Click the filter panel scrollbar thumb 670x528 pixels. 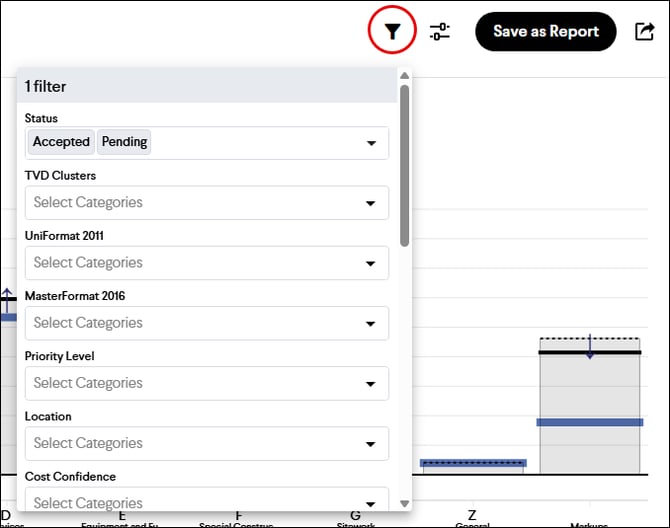[x=404, y=165]
